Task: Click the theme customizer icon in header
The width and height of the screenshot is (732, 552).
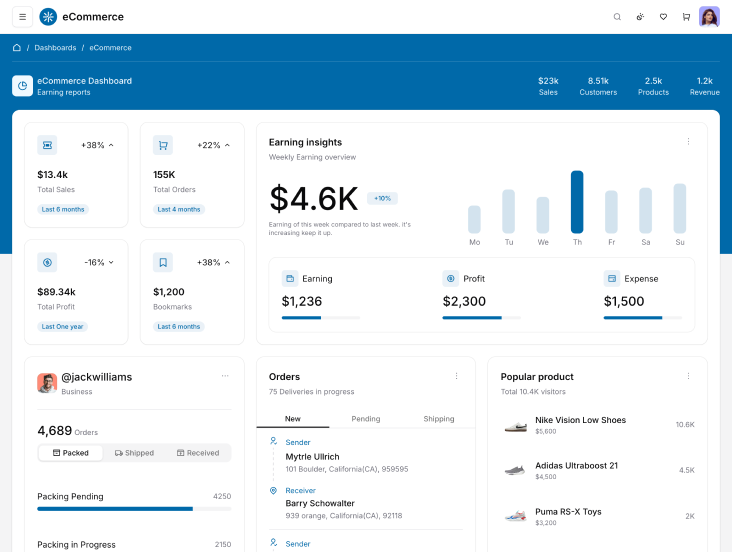Action: tap(640, 17)
